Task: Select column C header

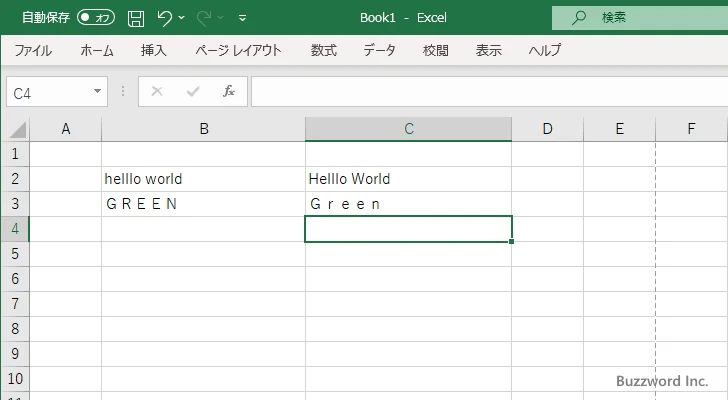Action: [409, 129]
